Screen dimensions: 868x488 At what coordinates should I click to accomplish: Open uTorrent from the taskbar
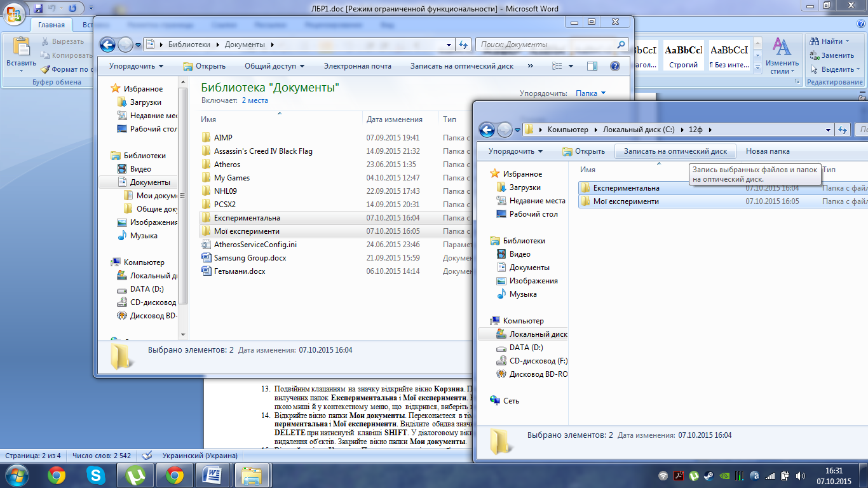[135, 475]
